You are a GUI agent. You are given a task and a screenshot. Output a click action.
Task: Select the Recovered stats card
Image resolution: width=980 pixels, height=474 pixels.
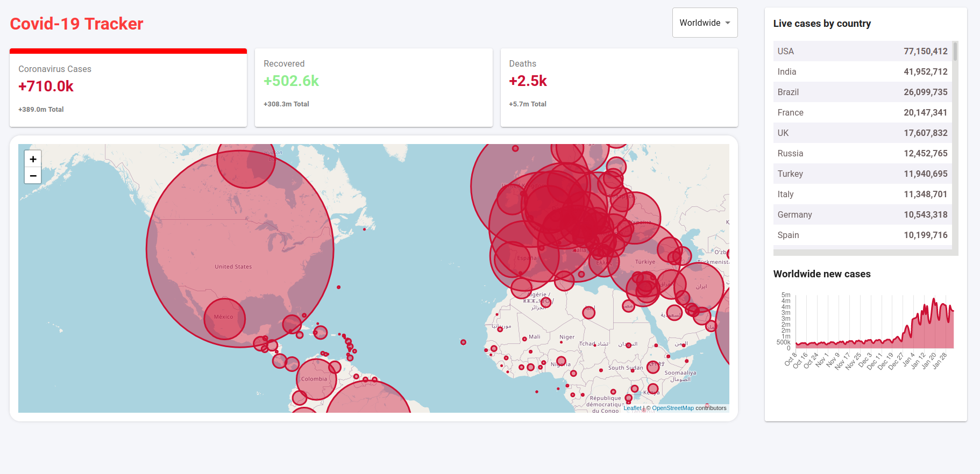[x=373, y=88]
